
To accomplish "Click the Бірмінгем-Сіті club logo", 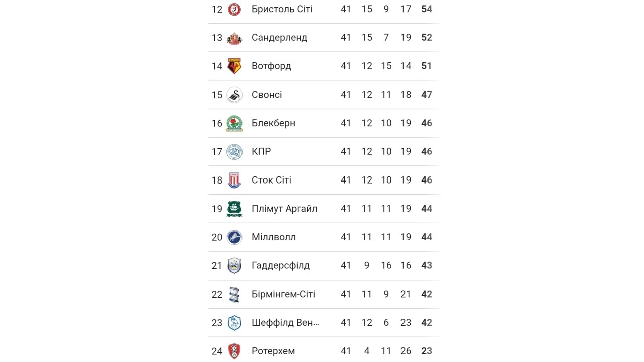I will click(234, 294).
